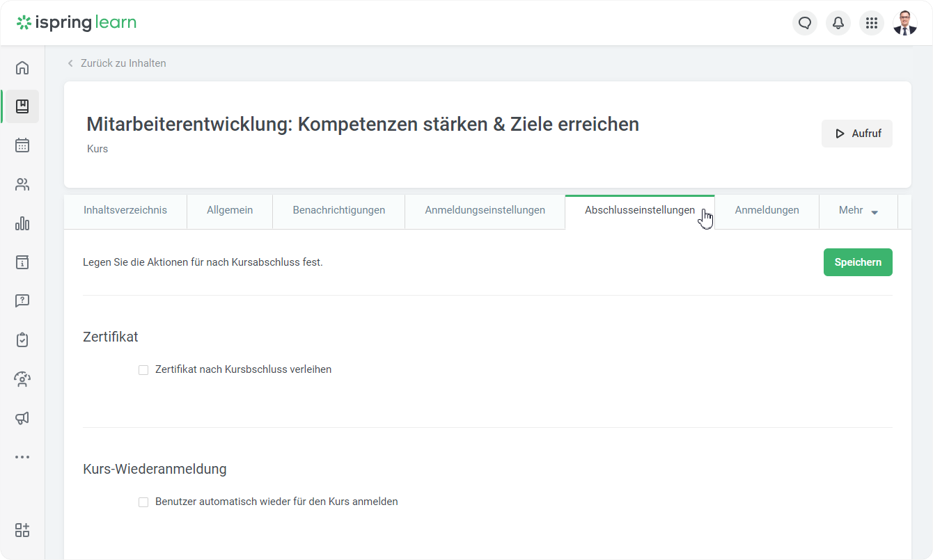Click the clipboard checkmark sidebar icon
This screenshot has width=933, height=560.
tap(22, 340)
